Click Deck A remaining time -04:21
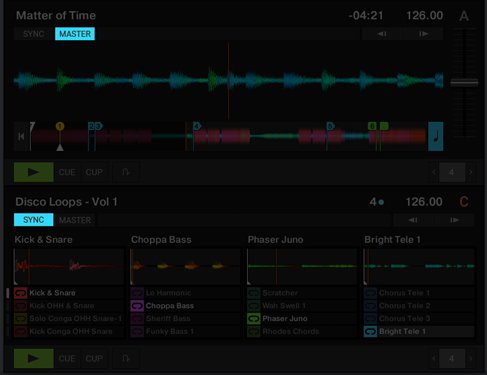 click(x=366, y=15)
